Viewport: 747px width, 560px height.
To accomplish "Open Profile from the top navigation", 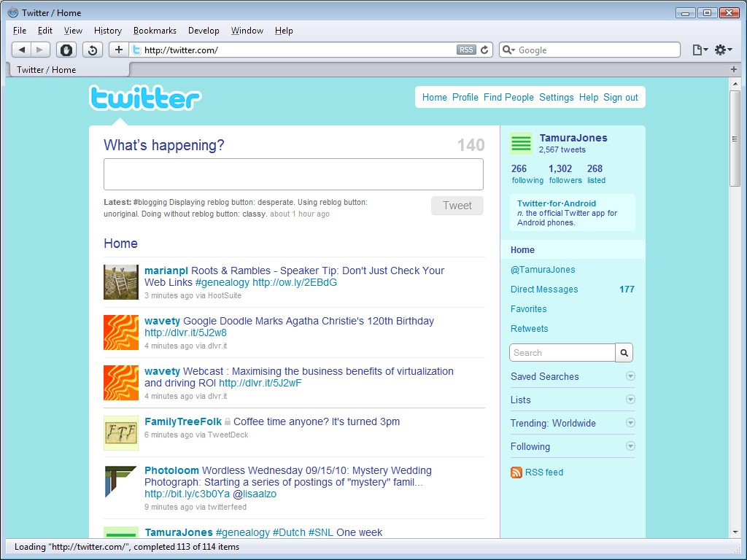I will (x=465, y=97).
